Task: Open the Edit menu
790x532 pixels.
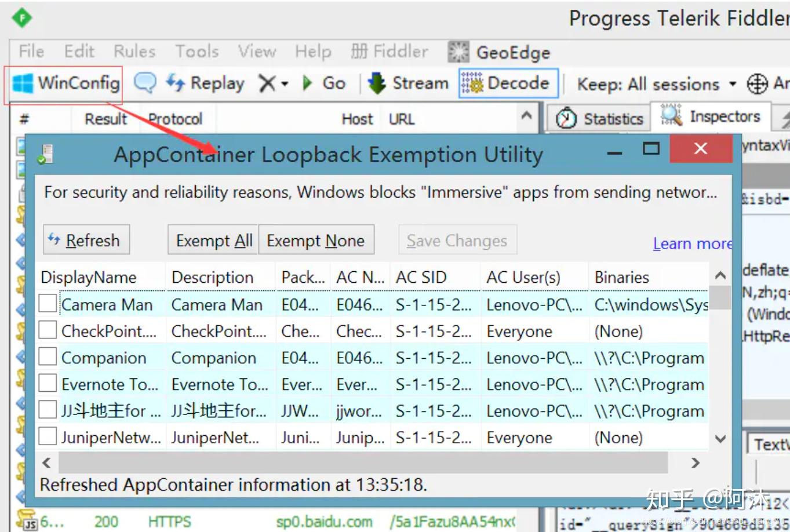Action: 79,52
